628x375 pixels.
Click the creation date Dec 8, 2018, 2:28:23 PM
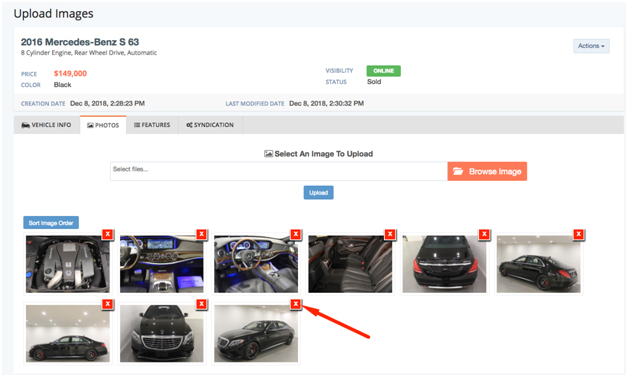point(107,103)
